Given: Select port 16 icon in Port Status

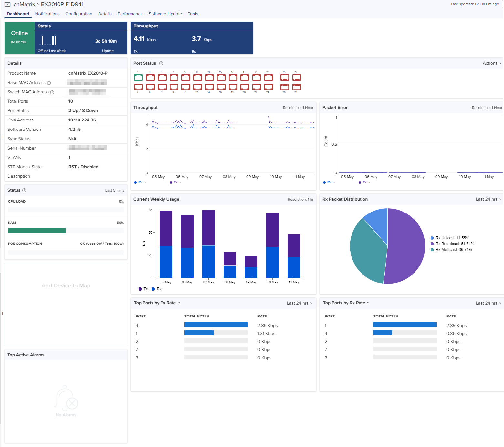Looking at the screenshot, I should click(x=221, y=87).
